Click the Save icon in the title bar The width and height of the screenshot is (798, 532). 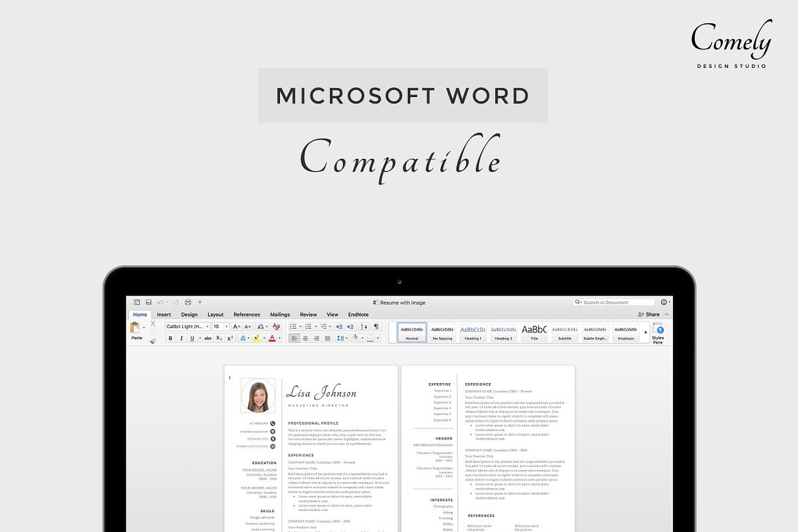coord(148,302)
